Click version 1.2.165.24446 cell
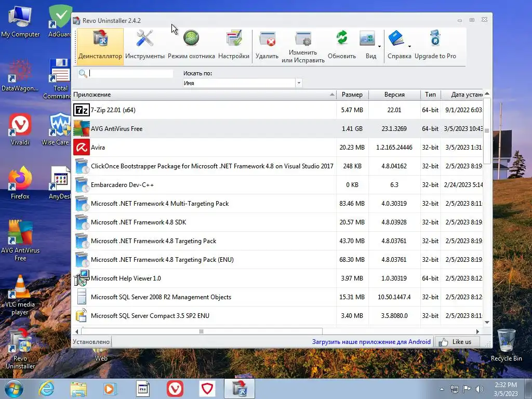Image resolution: width=532 pixels, height=399 pixels. [394, 147]
